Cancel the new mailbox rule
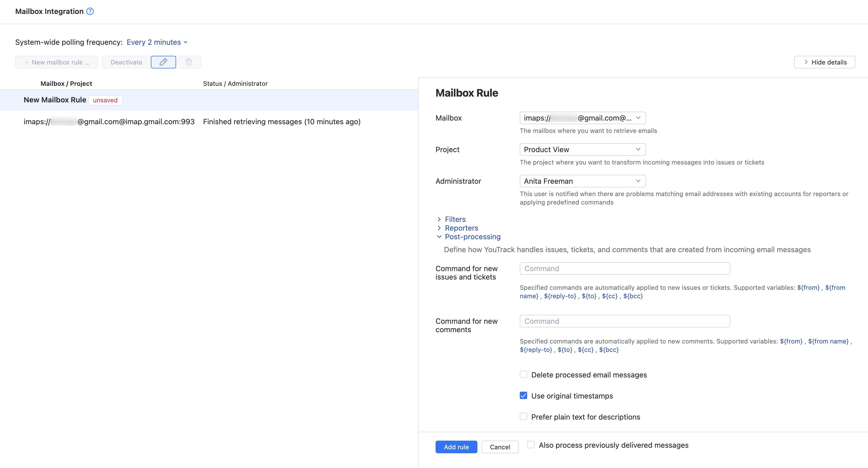The height and width of the screenshot is (468, 868). pos(500,447)
